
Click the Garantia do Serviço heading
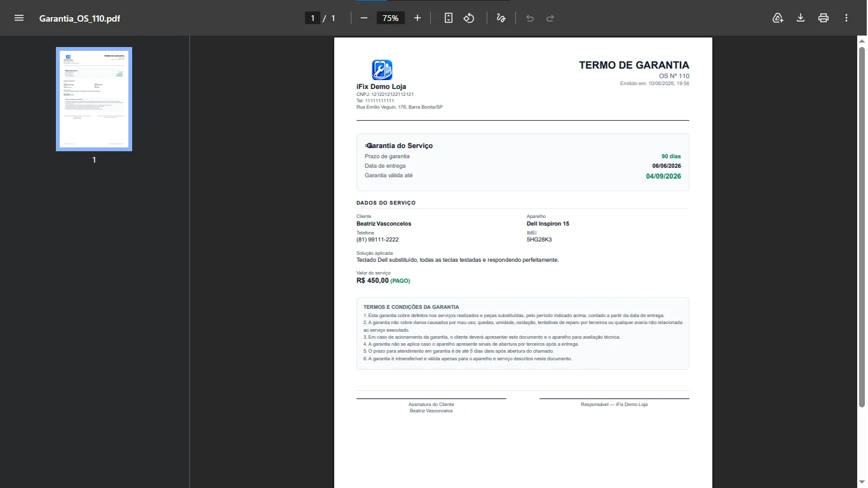399,146
